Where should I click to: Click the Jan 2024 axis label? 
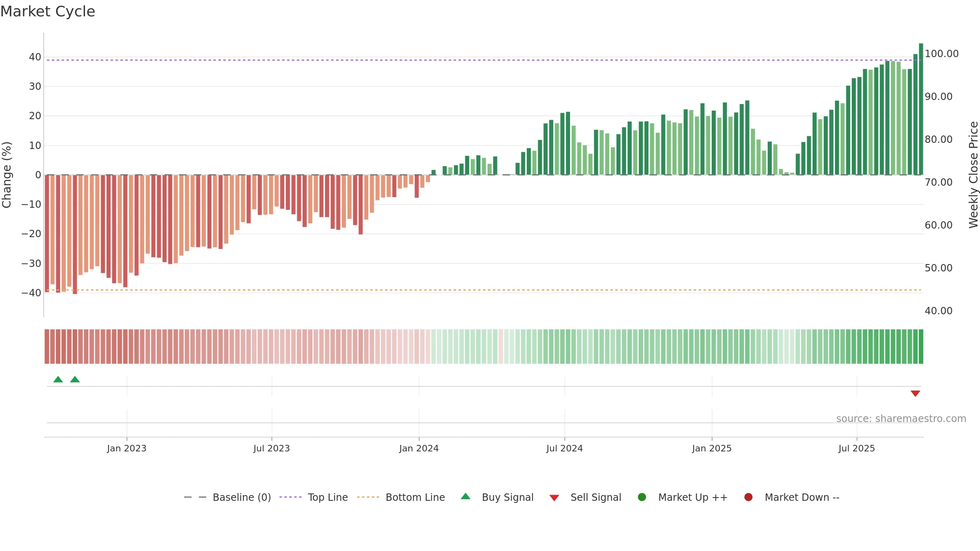click(x=419, y=448)
